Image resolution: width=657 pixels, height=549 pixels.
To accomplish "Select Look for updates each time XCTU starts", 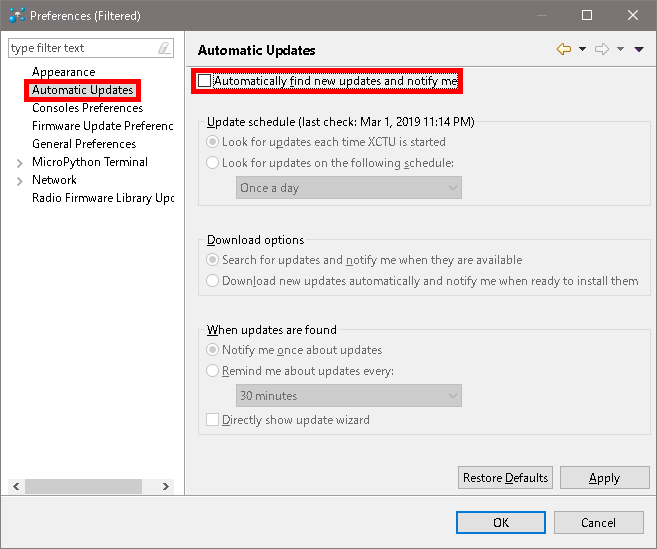I will pos(213,142).
